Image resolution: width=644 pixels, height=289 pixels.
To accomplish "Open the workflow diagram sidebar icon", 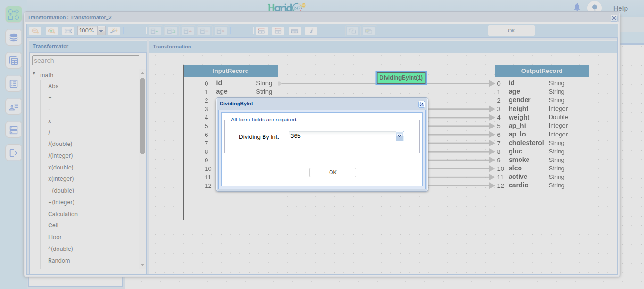I will tap(14, 14).
